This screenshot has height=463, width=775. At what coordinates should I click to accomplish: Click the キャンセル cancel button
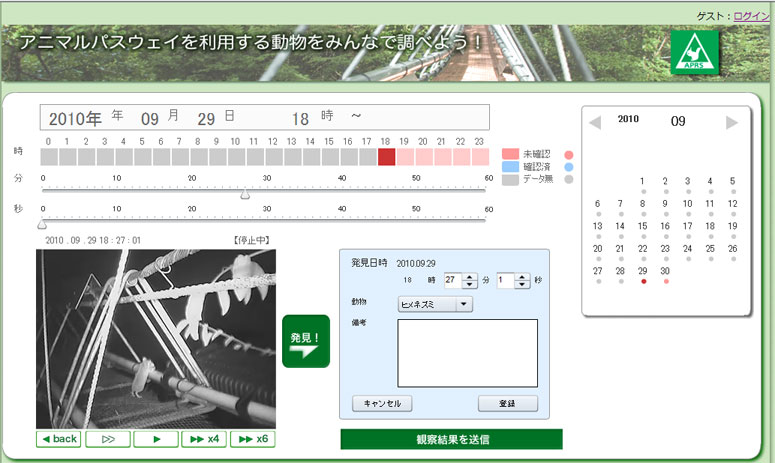tap(382, 404)
